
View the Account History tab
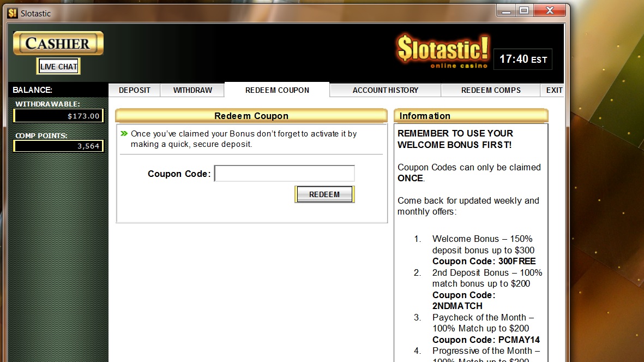pos(385,90)
